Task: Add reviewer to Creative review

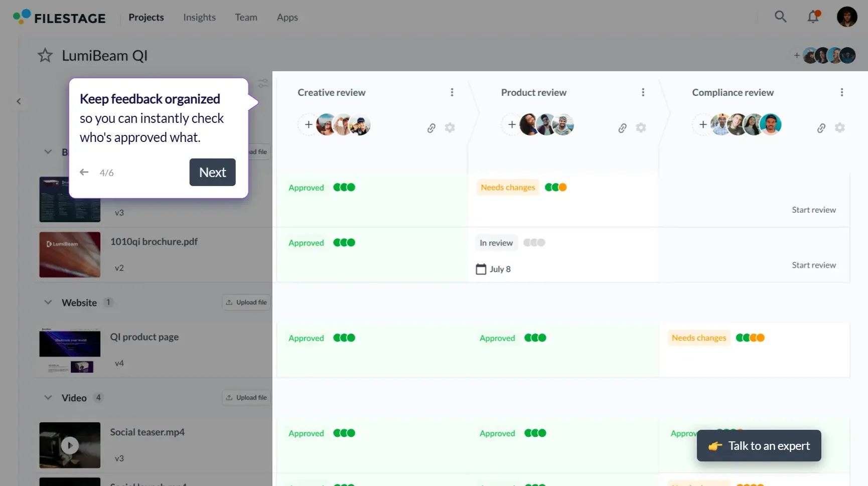Action: click(309, 124)
